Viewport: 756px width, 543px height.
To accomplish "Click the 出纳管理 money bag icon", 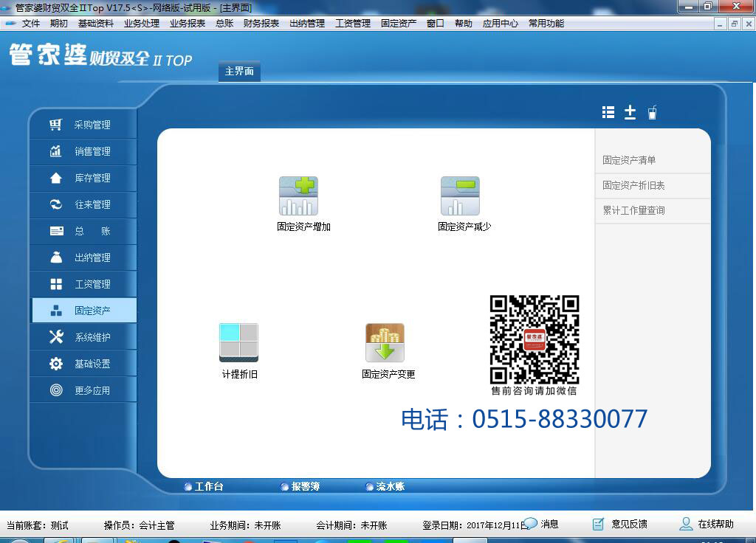I will (56, 257).
